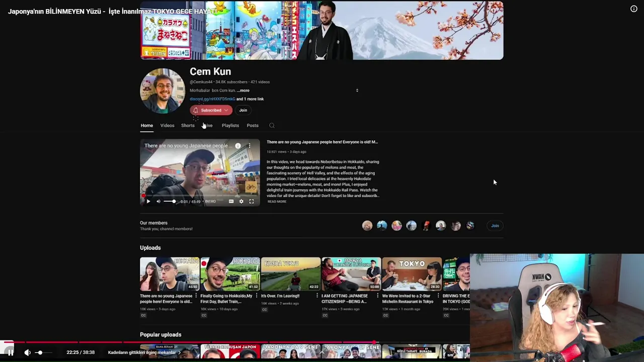Open featured video three-dot menu
Image resolution: width=644 pixels, height=362 pixels.
[x=249, y=146]
